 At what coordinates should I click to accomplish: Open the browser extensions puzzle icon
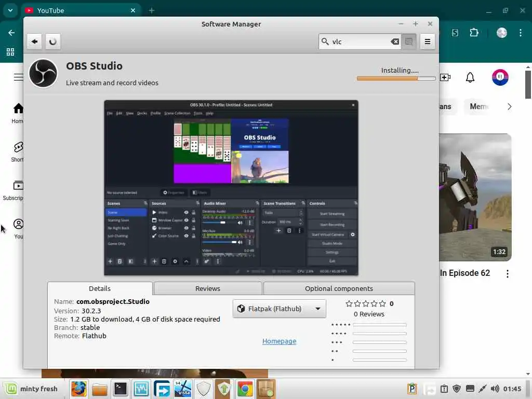point(474,33)
